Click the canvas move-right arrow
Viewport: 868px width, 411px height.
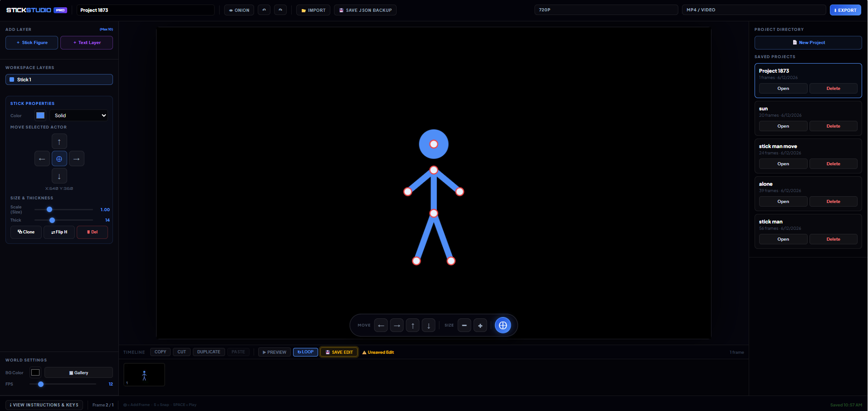tap(397, 326)
